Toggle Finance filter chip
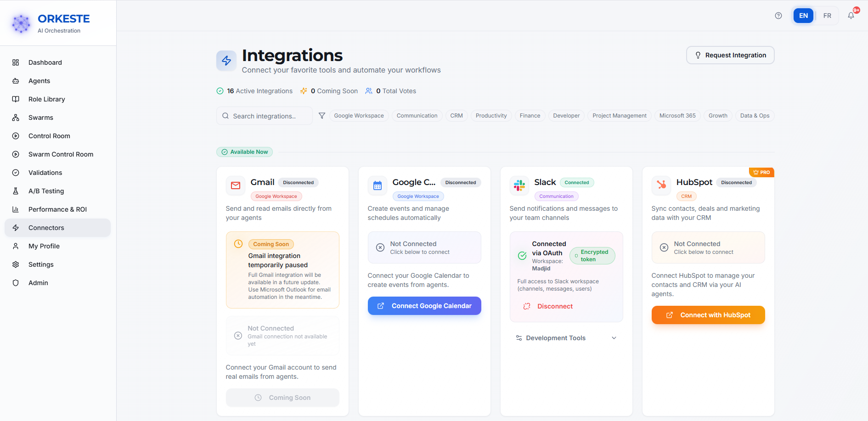Screen dimensions: 868x421 pos(530,116)
